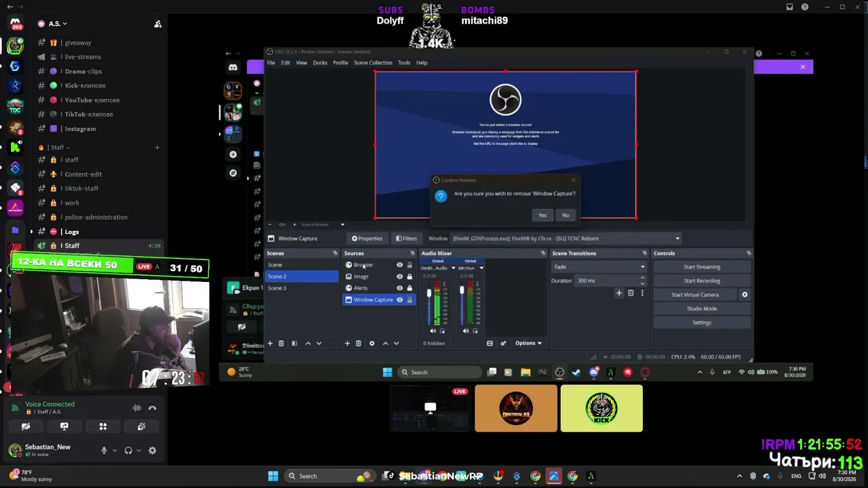Remove scene transition trash icon
Viewport: 868px width, 488px height.
pos(631,293)
